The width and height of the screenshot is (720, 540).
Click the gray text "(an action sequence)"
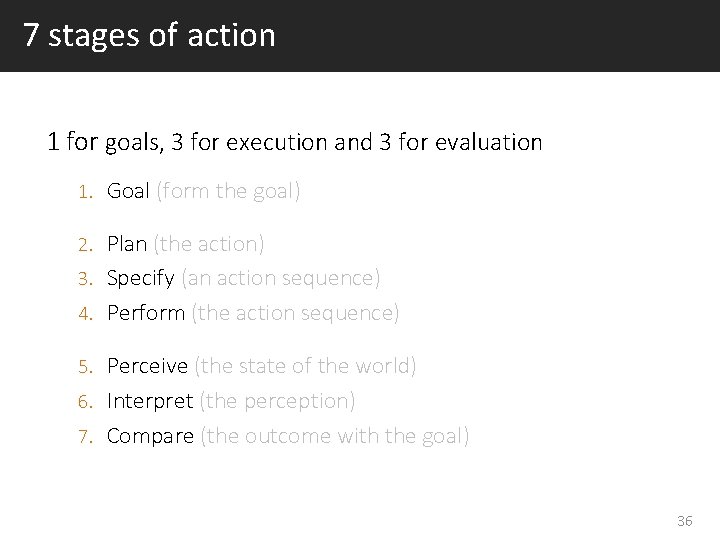coord(281,277)
